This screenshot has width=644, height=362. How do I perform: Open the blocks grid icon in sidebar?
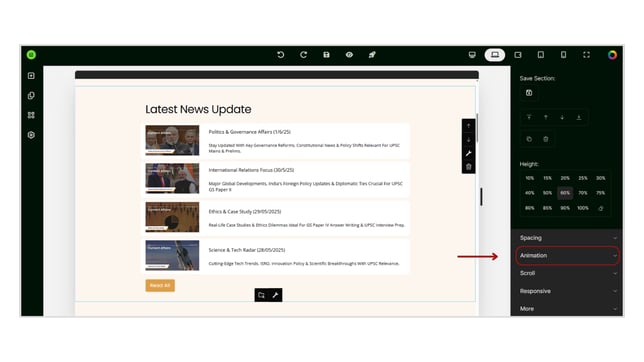coord(31,115)
